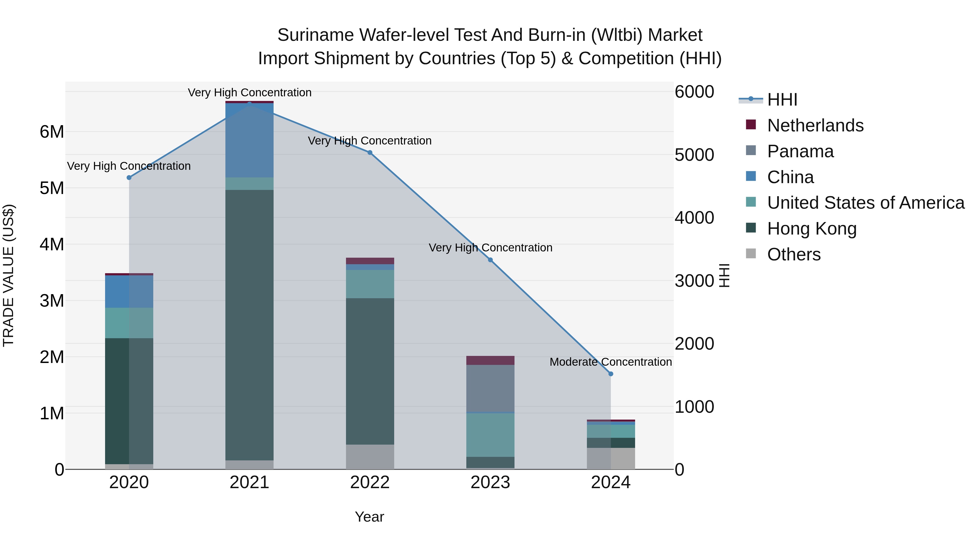Select the 2021 HHI data point

pos(250,104)
